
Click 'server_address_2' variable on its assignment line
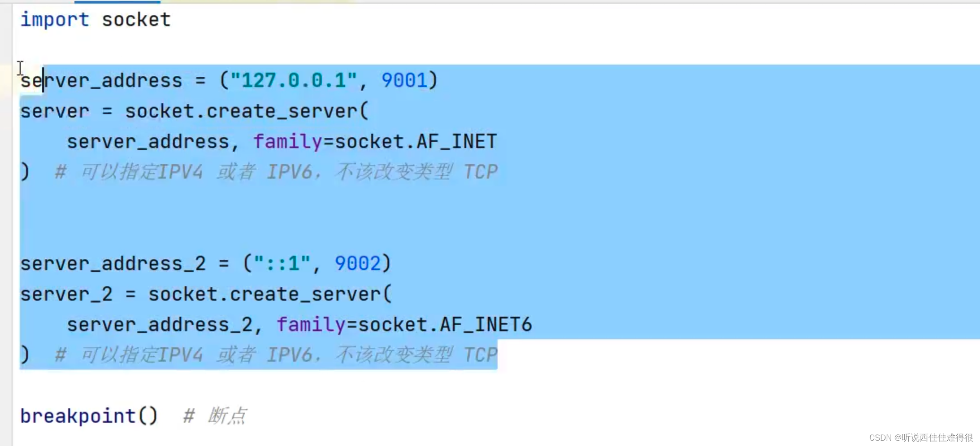pos(113,264)
